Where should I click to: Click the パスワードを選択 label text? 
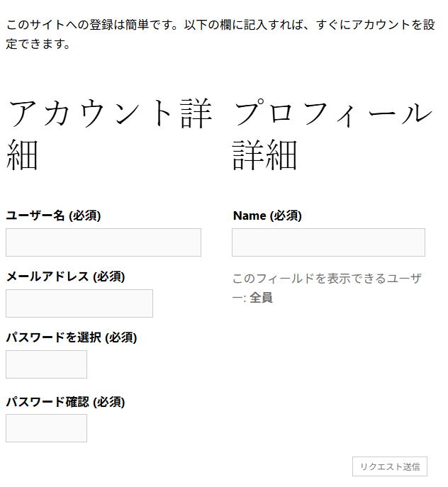pos(53,337)
